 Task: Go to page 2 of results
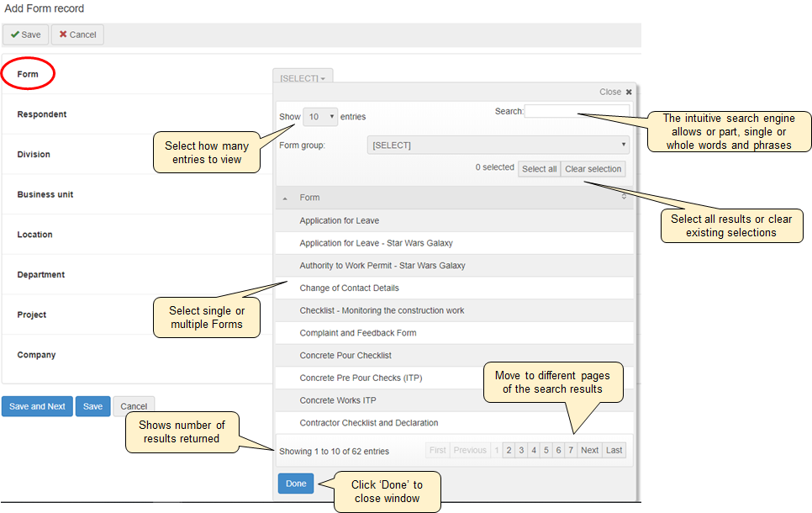(509, 451)
